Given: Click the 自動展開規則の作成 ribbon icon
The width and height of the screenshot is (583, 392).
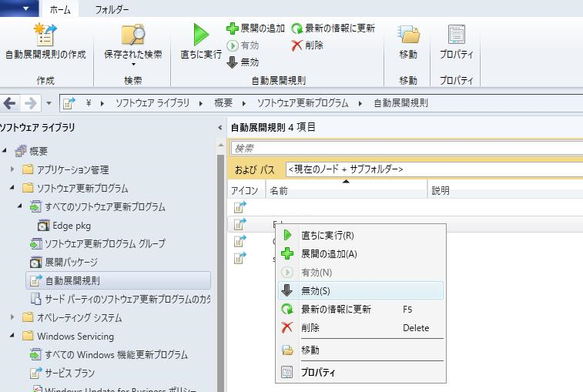Looking at the screenshot, I should click(45, 36).
